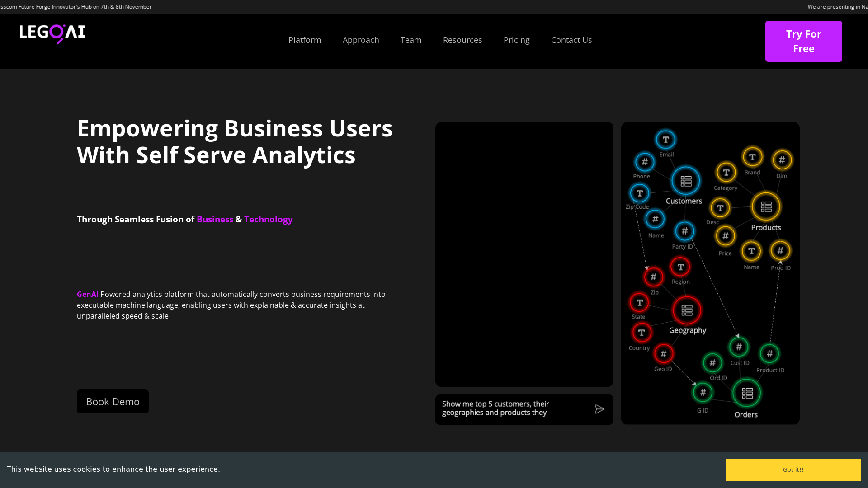The height and width of the screenshot is (488, 868).
Task: Click the send arrow icon in query box
Action: [x=599, y=409]
